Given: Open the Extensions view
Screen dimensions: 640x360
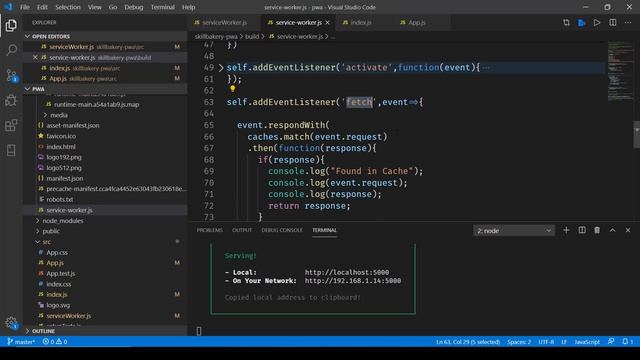Looking at the screenshot, I should (11, 125).
